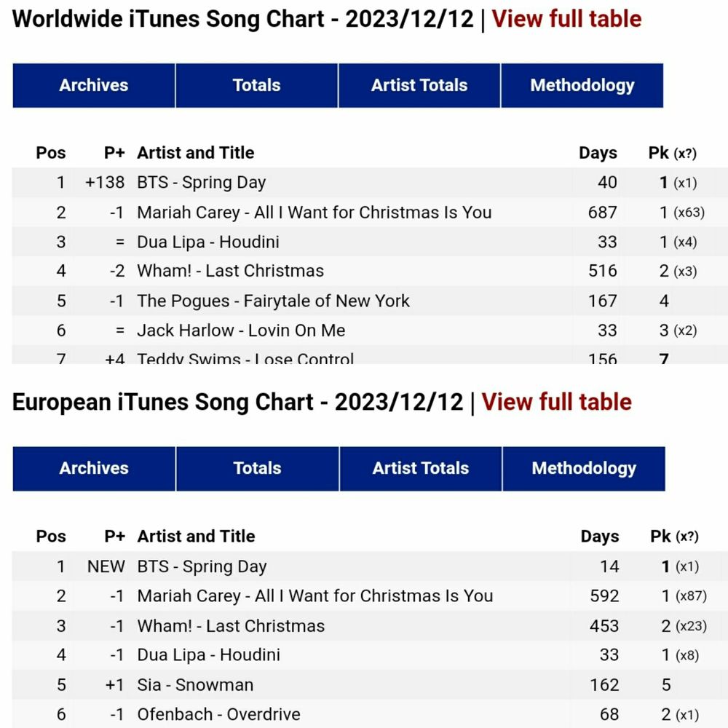Select Ofenbach - Overdrive row
This screenshot has height=728, width=728.
click(370, 714)
